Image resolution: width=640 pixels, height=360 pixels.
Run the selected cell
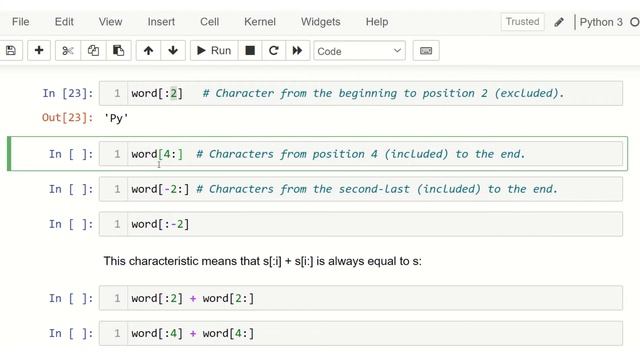[214, 51]
